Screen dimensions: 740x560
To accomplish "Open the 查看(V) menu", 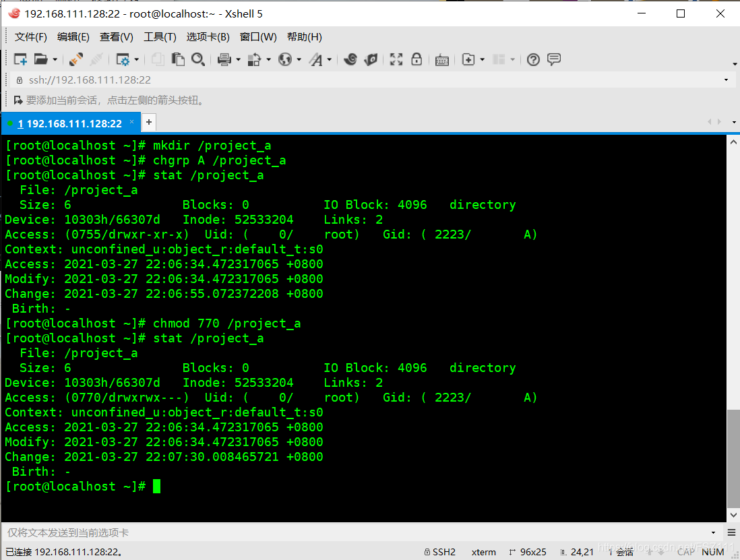I will [x=116, y=37].
